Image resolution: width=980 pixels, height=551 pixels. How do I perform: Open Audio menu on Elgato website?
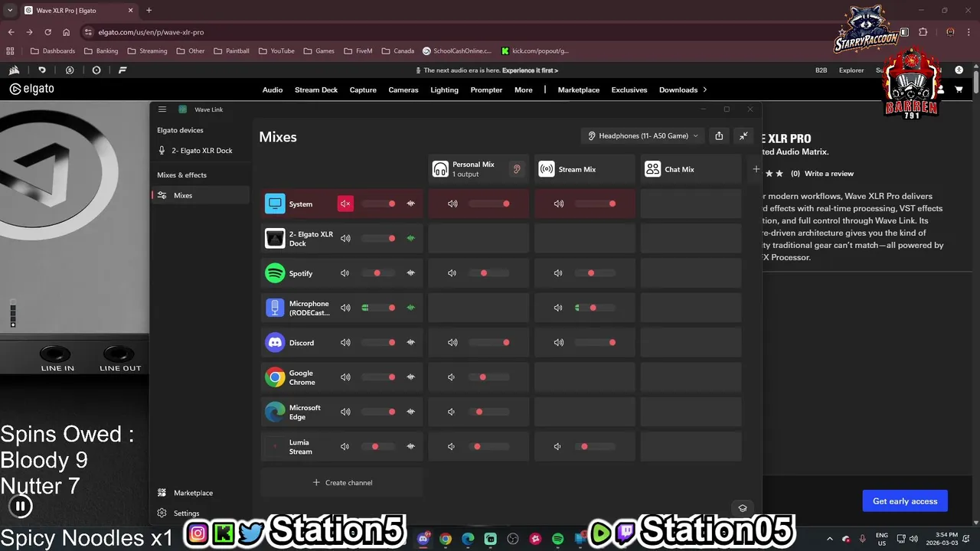tap(273, 90)
